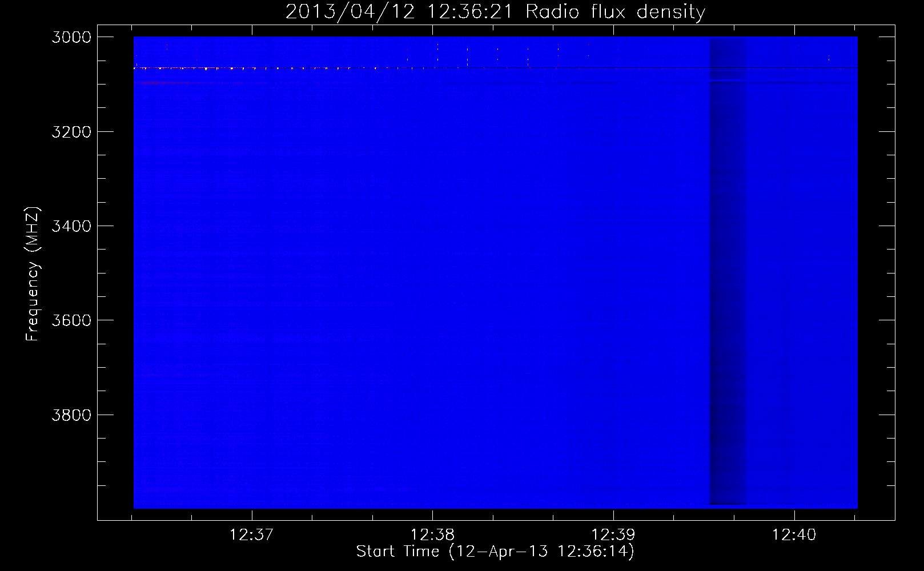This screenshot has height=571, width=924.
Task: Click the 3800 frequency tick label
Action: pos(71,415)
